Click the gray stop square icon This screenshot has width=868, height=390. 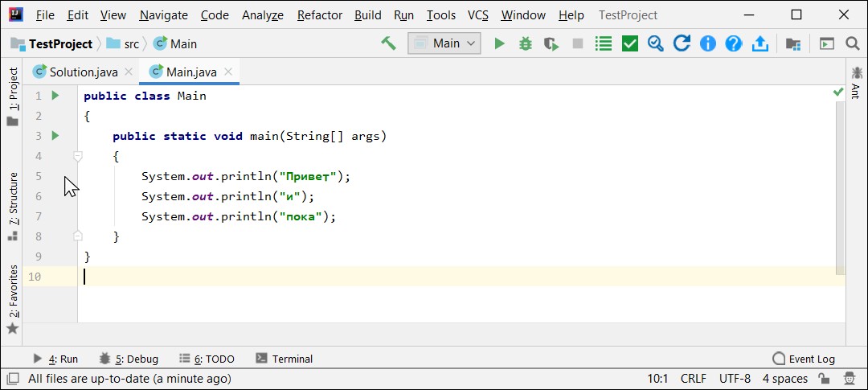pyautogui.click(x=578, y=43)
